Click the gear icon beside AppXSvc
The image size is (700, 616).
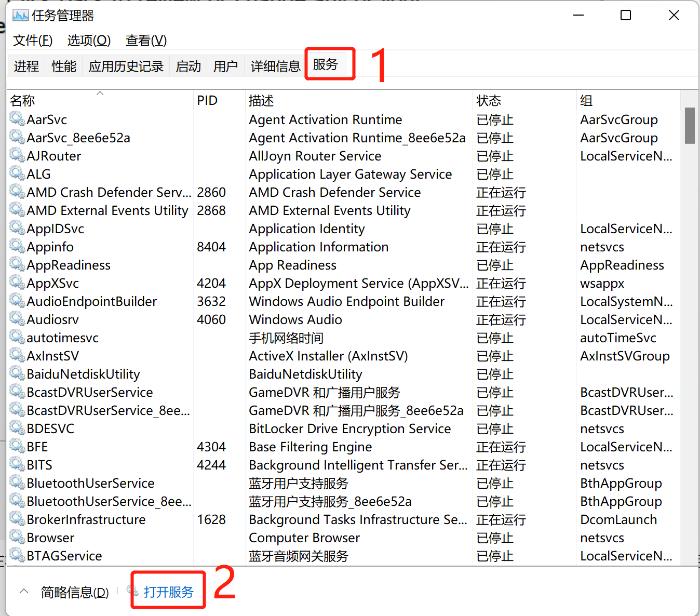17,283
